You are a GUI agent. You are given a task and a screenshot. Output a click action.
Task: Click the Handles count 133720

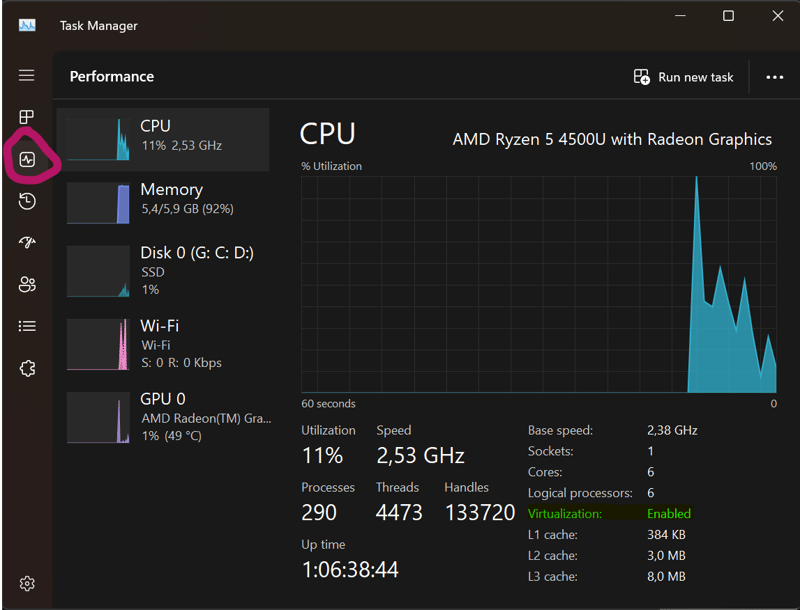tap(480, 512)
